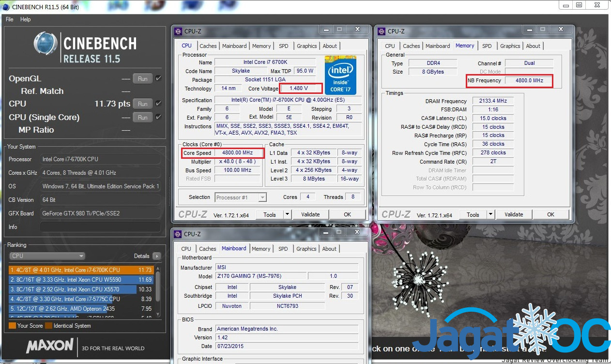Switch to the SPD tab in the Memory window
This screenshot has width=611, height=364.
click(487, 46)
